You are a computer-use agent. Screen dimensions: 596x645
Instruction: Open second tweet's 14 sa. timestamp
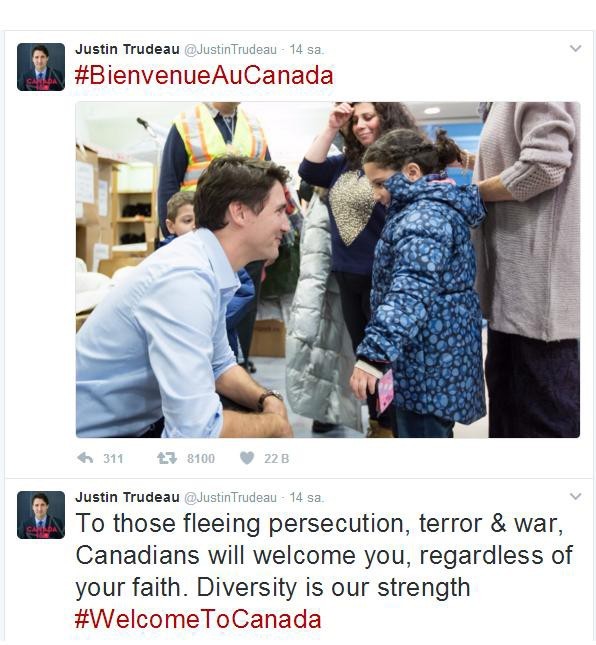coord(307,498)
